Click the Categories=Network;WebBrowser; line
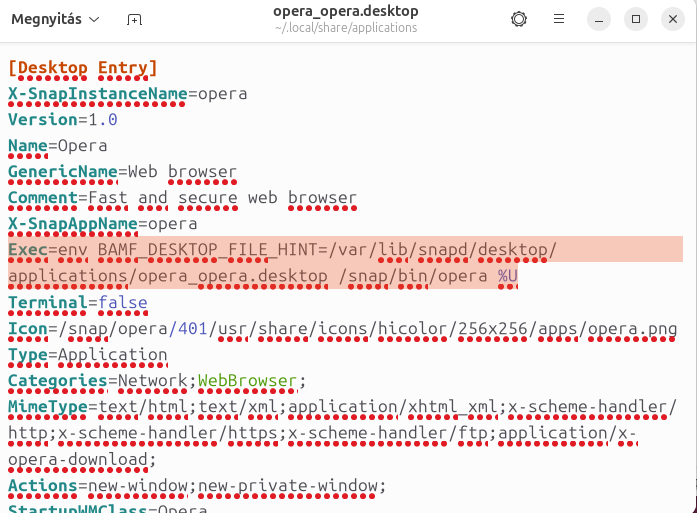697x513 pixels. tap(157, 381)
